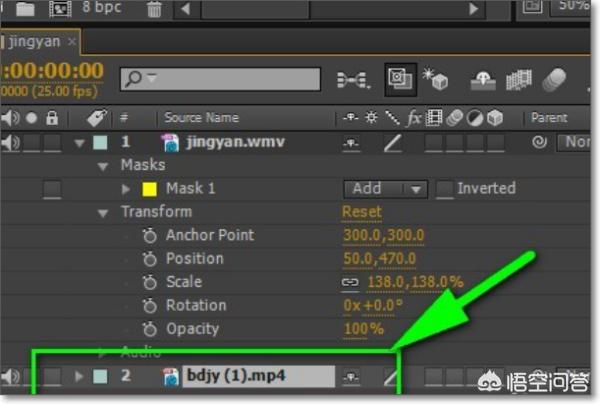Focus the timeline layer search field

click(220, 79)
